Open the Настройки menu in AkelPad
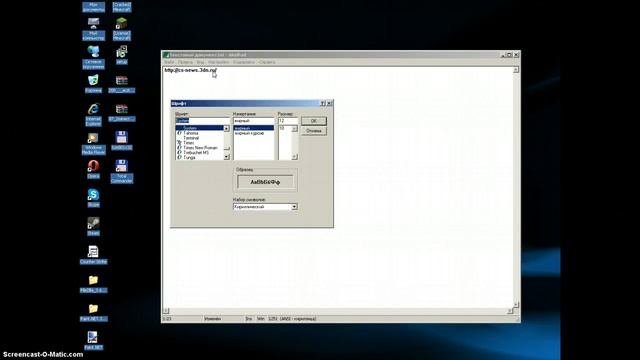Image resolution: width=640 pixels, height=360 pixels. tap(218, 62)
